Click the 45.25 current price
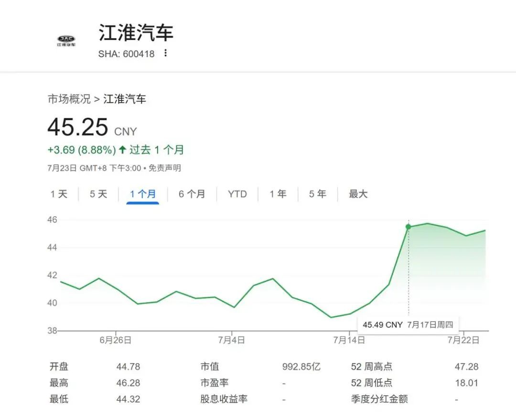516x420 pixels. tap(78, 127)
